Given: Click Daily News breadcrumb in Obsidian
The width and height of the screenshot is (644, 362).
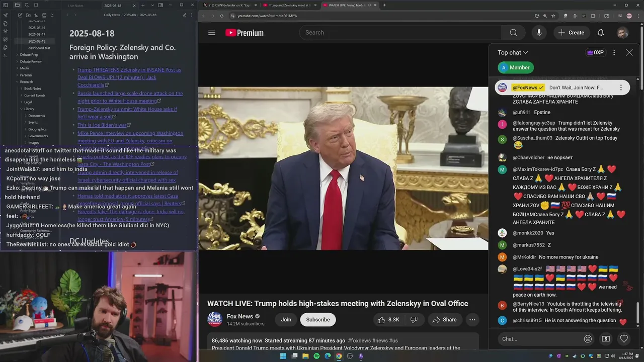Looking at the screenshot, I should click(x=112, y=15).
